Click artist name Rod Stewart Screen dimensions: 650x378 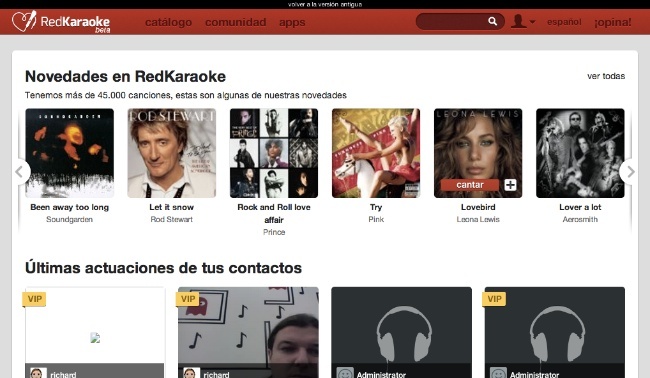pyautogui.click(x=172, y=219)
